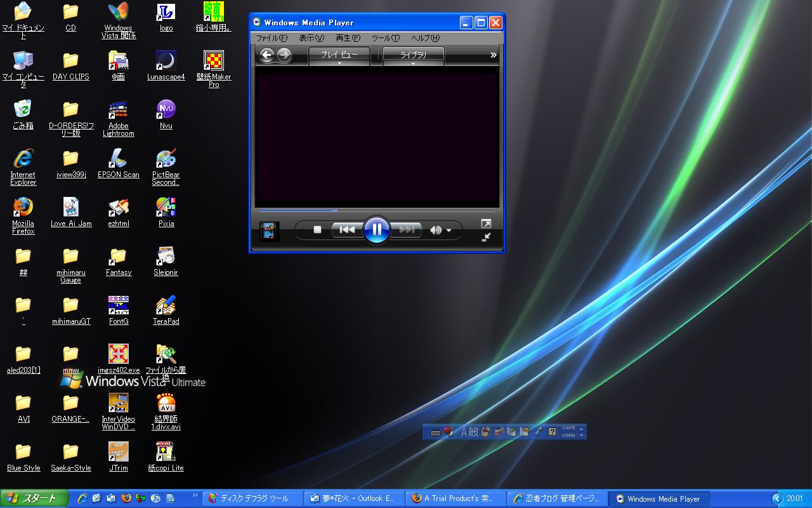The height and width of the screenshot is (508, 812).
Task: Switch Media Player to compact mode
Action: pos(486,237)
